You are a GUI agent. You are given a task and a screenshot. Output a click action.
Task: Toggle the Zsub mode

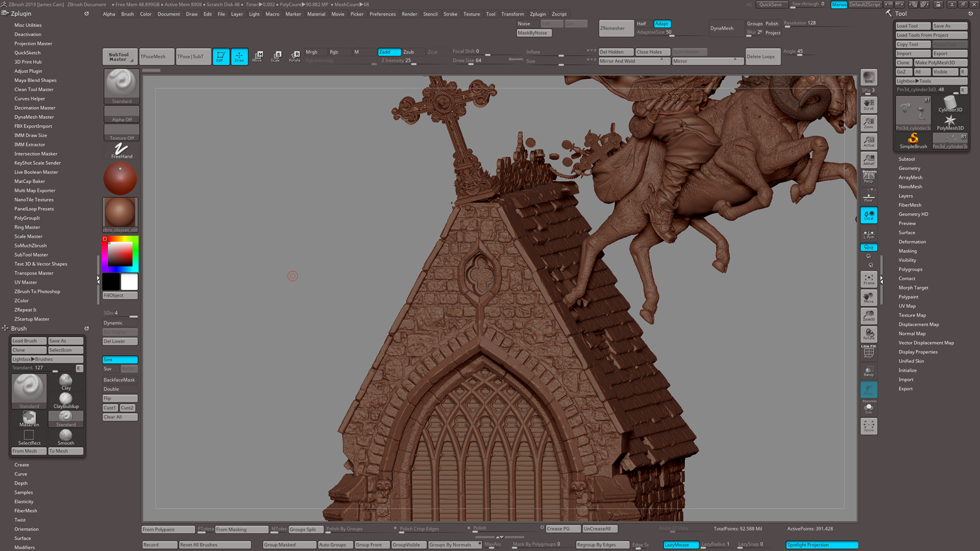tap(412, 52)
